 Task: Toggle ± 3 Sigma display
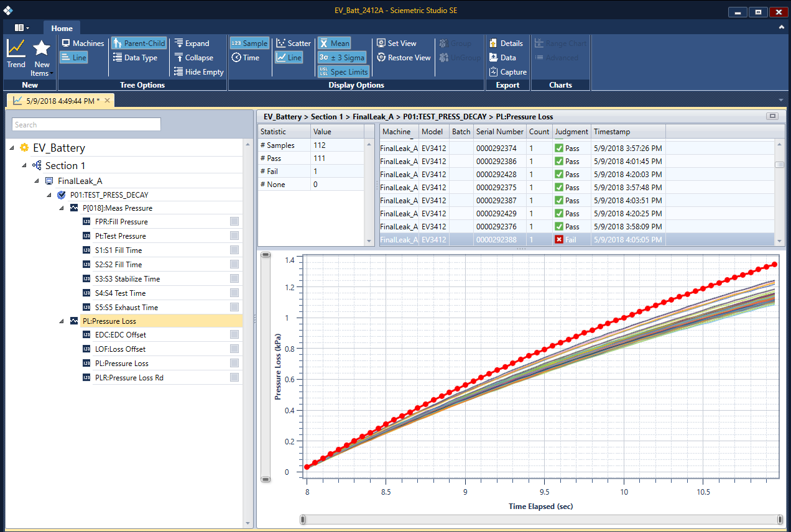[x=342, y=58]
